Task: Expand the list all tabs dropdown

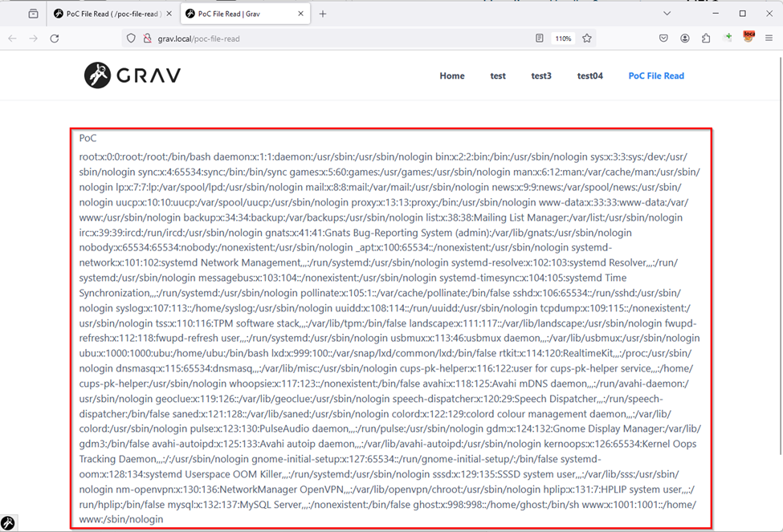Action: click(667, 14)
